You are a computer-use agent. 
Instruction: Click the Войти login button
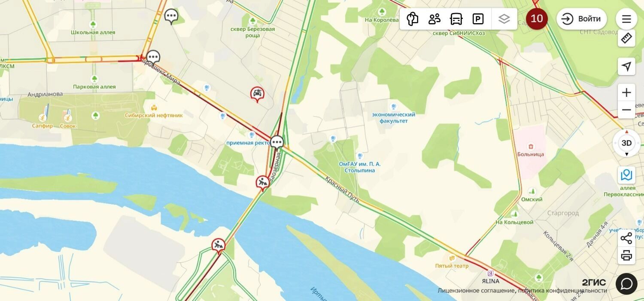582,19
